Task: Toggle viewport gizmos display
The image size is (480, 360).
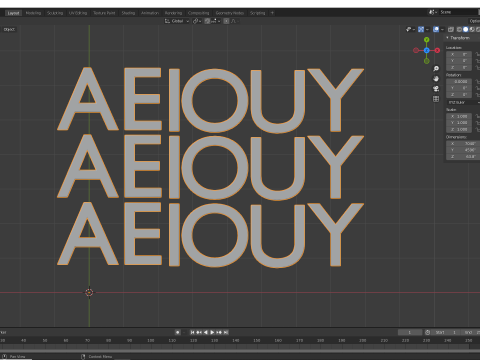Action: click(x=421, y=29)
